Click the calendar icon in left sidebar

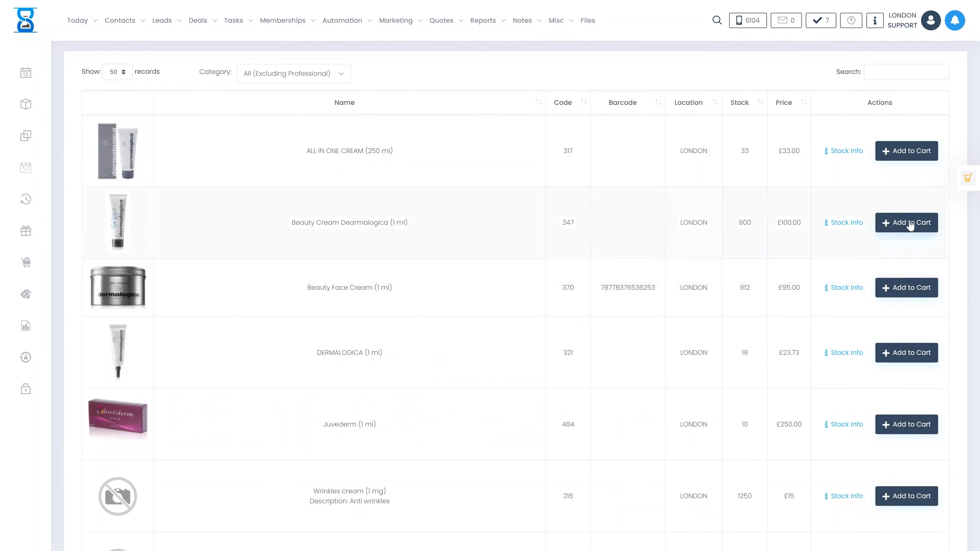click(26, 73)
